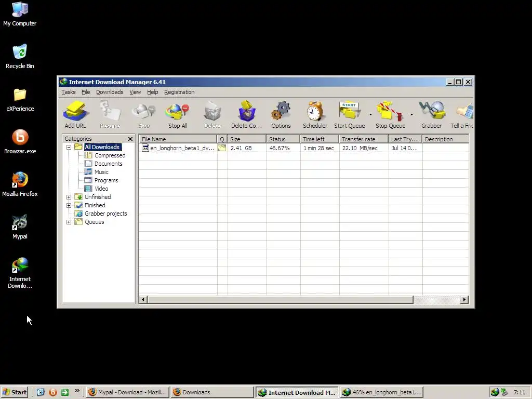Open the Help menu
Viewport: 532px width, 399px height.
click(152, 92)
